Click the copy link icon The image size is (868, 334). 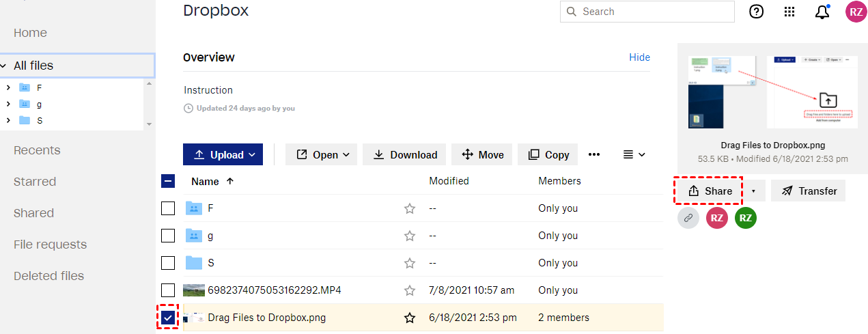(x=688, y=218)
